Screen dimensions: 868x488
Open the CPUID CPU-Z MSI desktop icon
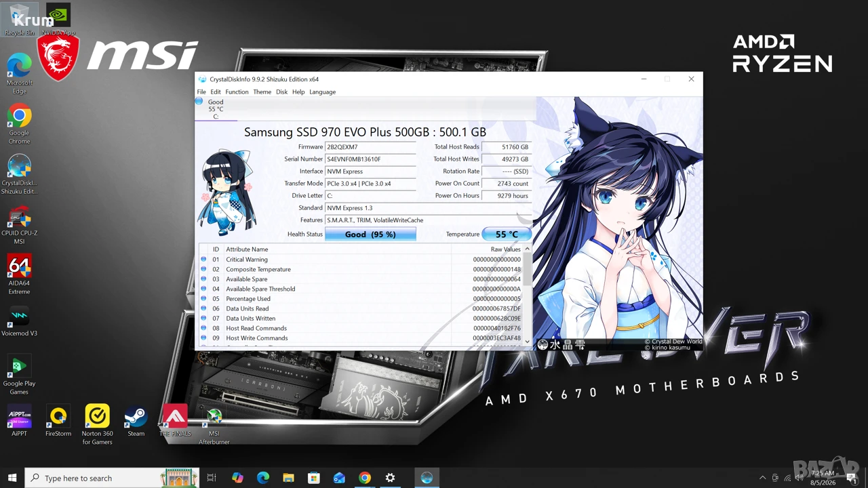tap(19, 225)
